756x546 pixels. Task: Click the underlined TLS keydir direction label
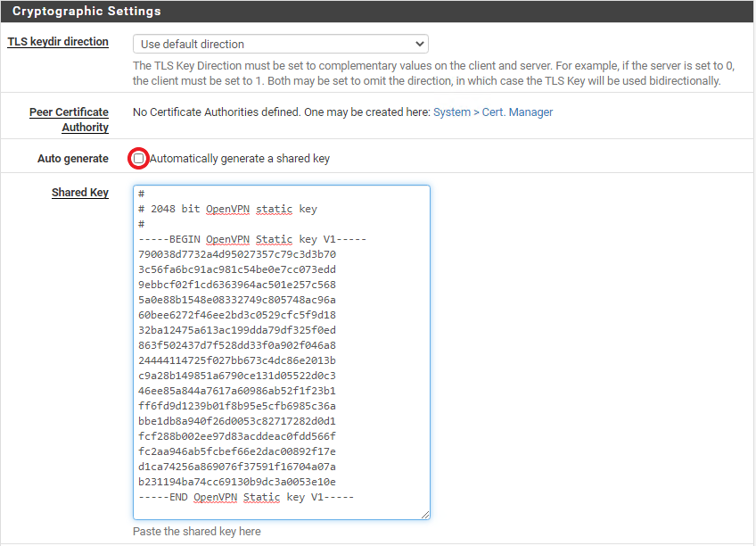58,42
